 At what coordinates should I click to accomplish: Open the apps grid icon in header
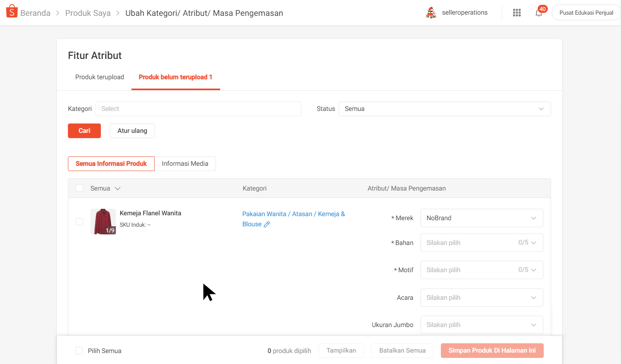(x=517, y=13)
